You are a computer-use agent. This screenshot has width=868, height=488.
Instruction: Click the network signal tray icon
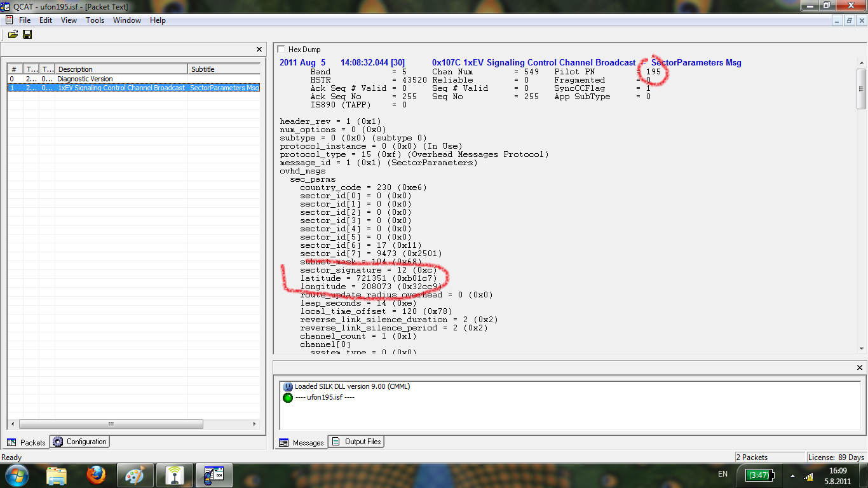(809, 476)
